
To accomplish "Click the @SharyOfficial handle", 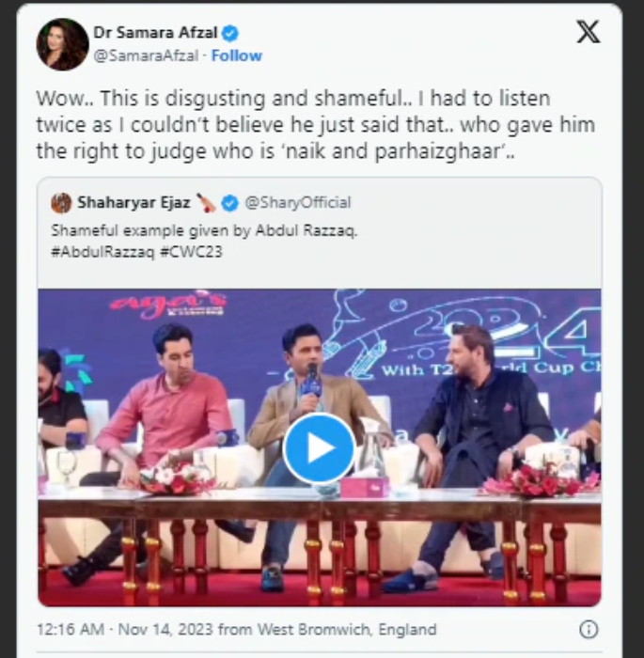I will pyautogui.click(x=297, y=202).
